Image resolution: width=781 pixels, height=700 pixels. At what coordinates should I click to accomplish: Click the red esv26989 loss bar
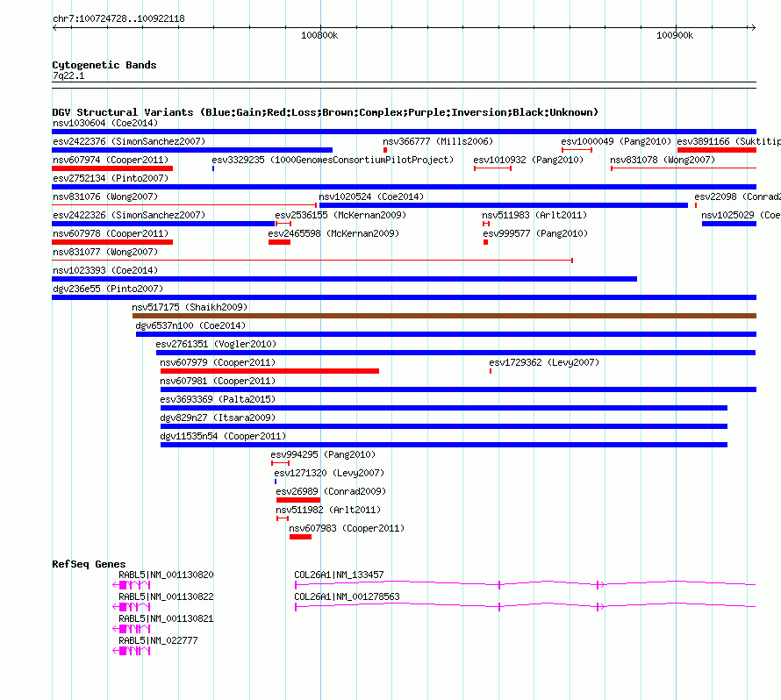298,500
